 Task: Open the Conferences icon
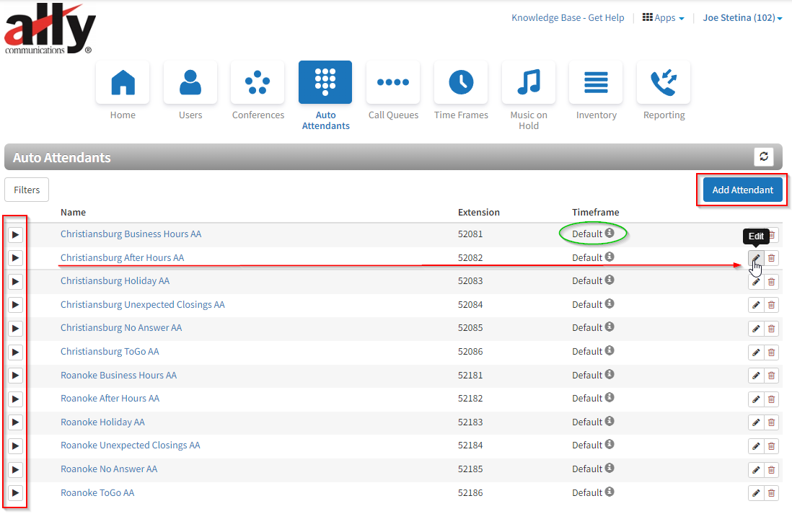coord(258,83)
